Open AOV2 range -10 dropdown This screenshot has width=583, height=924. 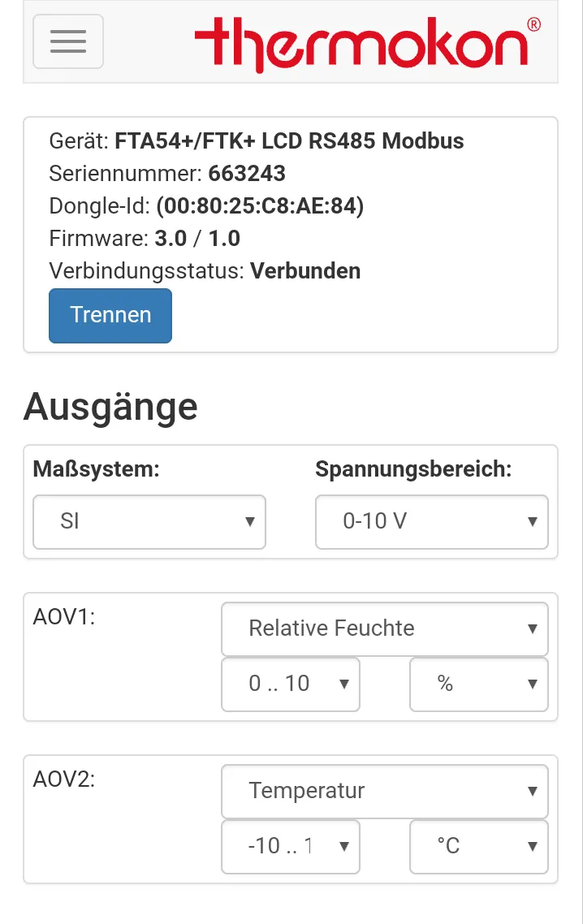[290, 846]
